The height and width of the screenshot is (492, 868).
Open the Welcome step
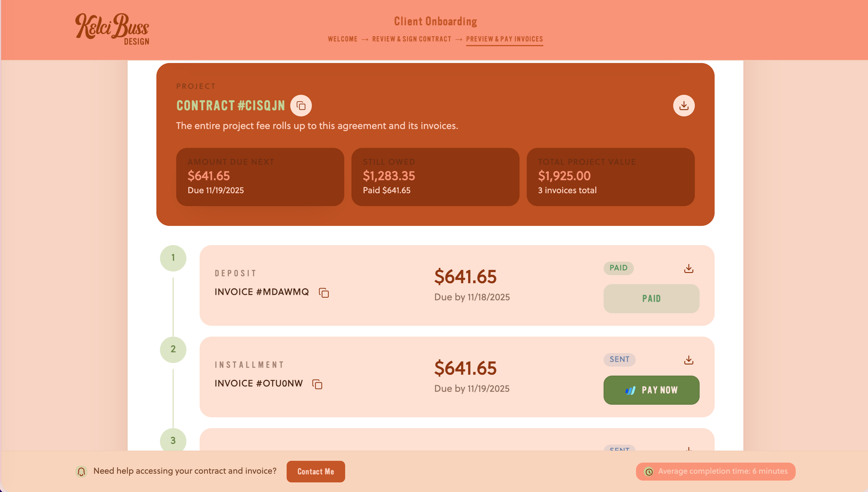342,39
